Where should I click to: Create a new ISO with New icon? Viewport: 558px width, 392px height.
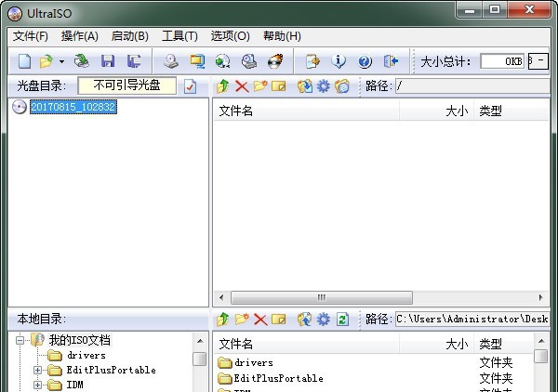[24, 61]
